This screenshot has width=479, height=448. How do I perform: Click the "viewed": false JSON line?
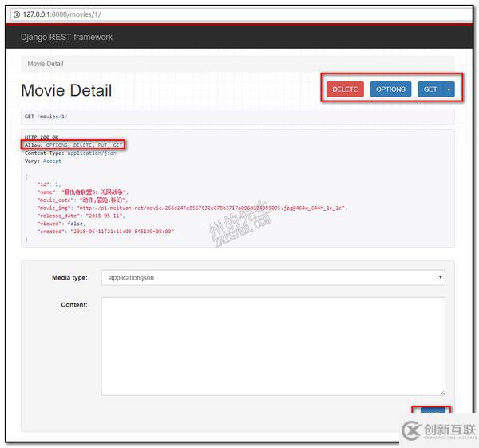(61, 224)
